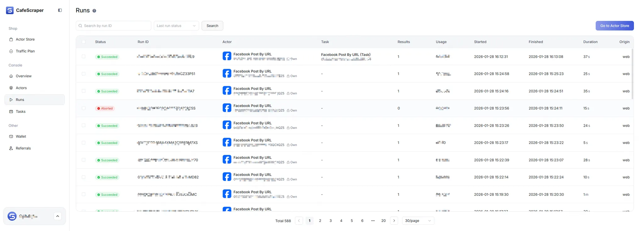
Task: Select the checkbox for the Aborted run
Action: 83,108
